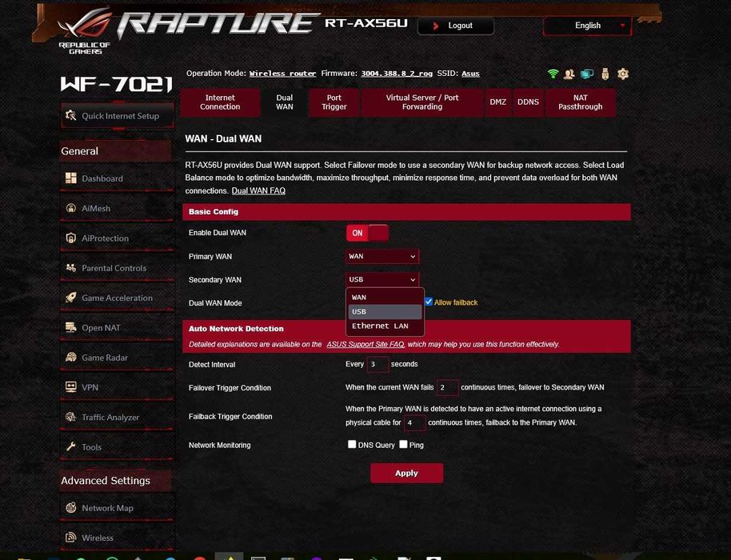Viewport: 731px width, 560px height.
Task: Click the Game Radar icon
Action: [71, 357]
